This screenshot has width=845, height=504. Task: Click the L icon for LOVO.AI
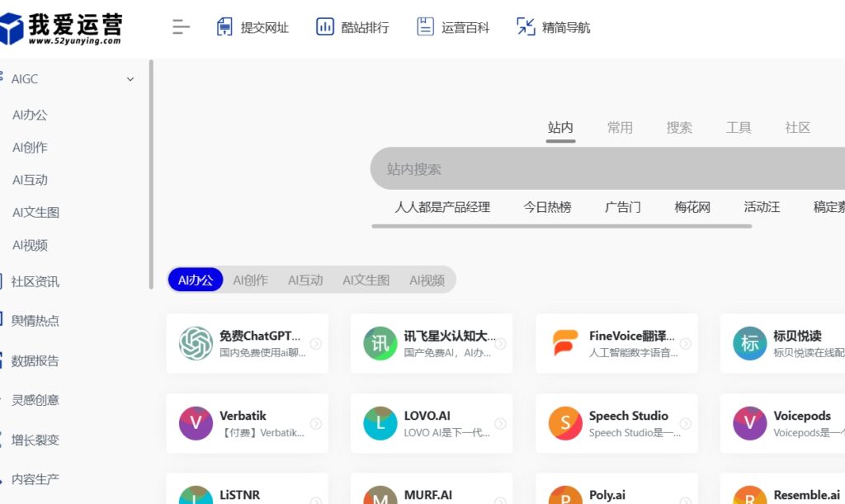[x=380, y=423]
